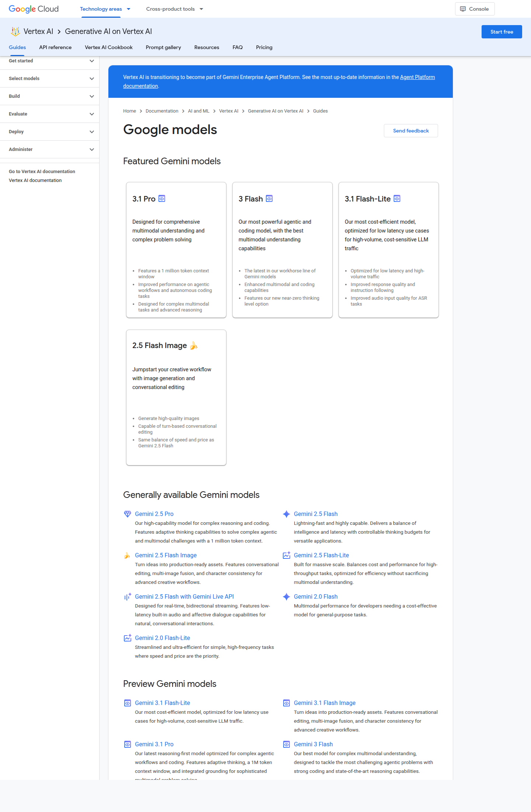The image size is (531, 812).
Task: Open the 3 Flash featured card
Action: 282,250
